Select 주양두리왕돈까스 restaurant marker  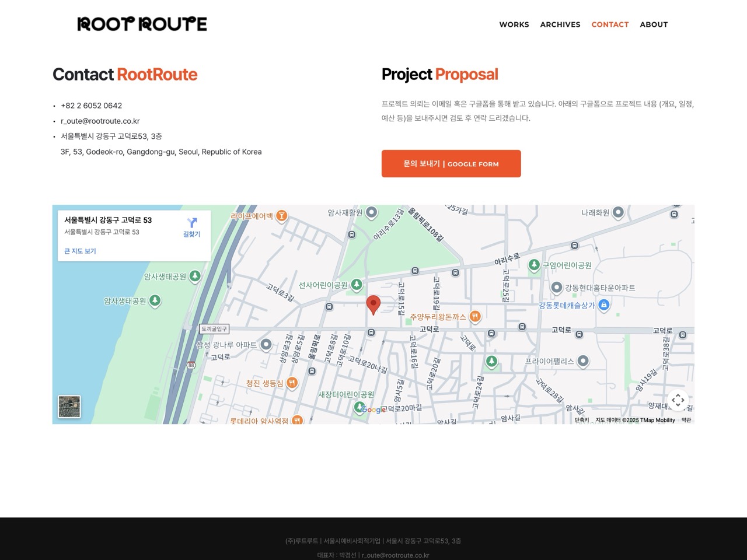(475, 317)
